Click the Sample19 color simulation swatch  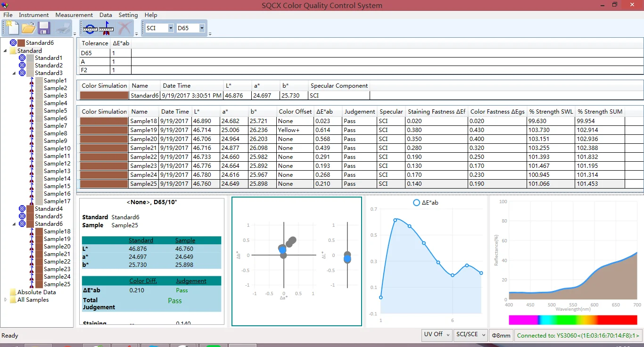(x=104, y=130)
